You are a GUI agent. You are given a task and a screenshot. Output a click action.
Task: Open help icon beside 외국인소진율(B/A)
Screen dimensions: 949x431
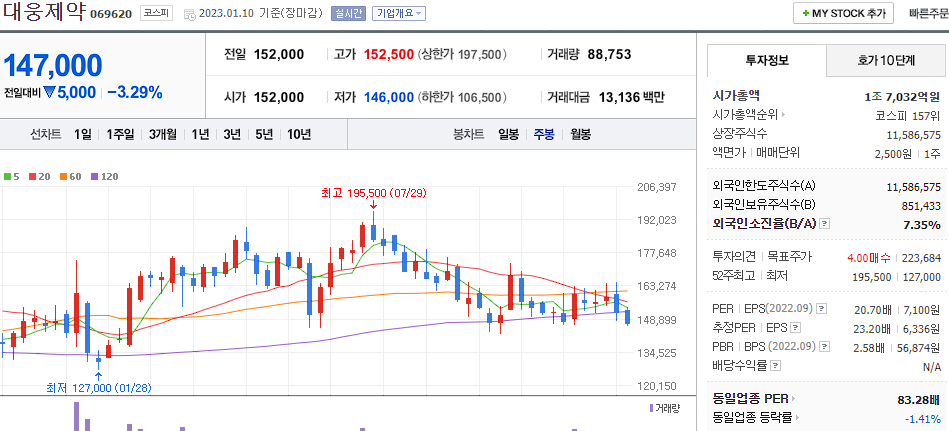824,225
